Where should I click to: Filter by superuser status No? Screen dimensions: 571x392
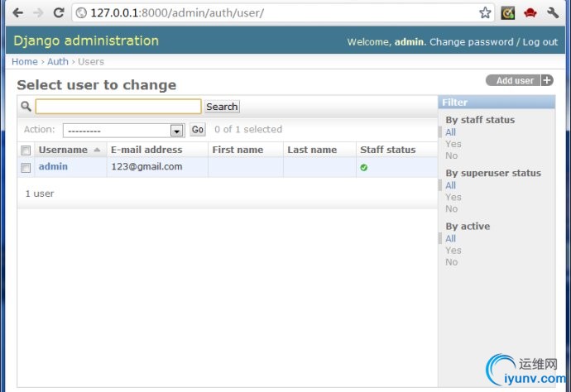tap(452, 209)
